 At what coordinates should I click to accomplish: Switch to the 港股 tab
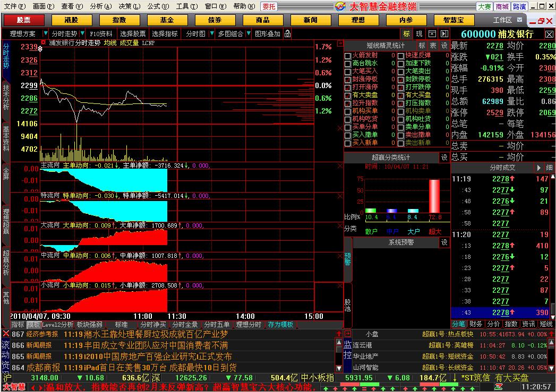[72, 20]
